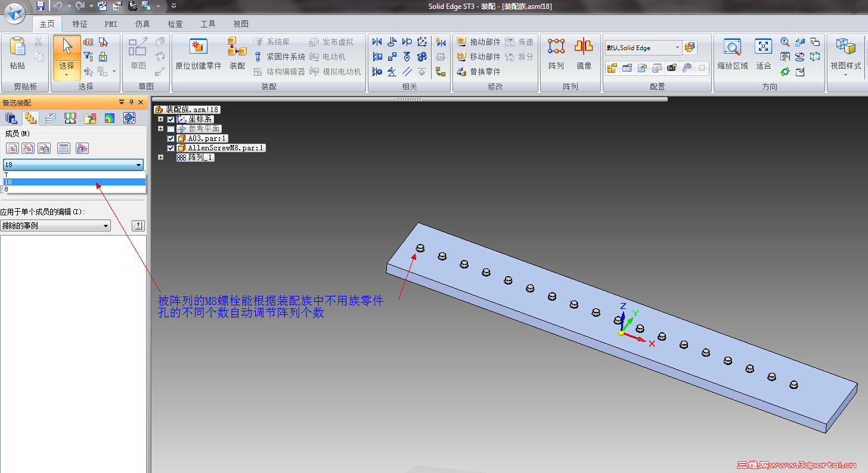Choose the Move Component tool (移动部件)

click(x=479, y=57)
